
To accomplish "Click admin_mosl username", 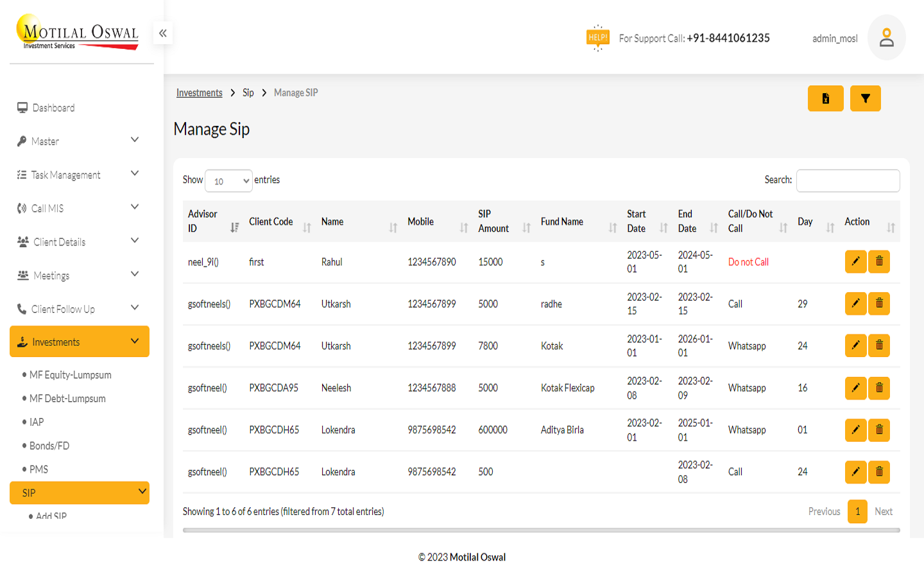I will (835, 39).
